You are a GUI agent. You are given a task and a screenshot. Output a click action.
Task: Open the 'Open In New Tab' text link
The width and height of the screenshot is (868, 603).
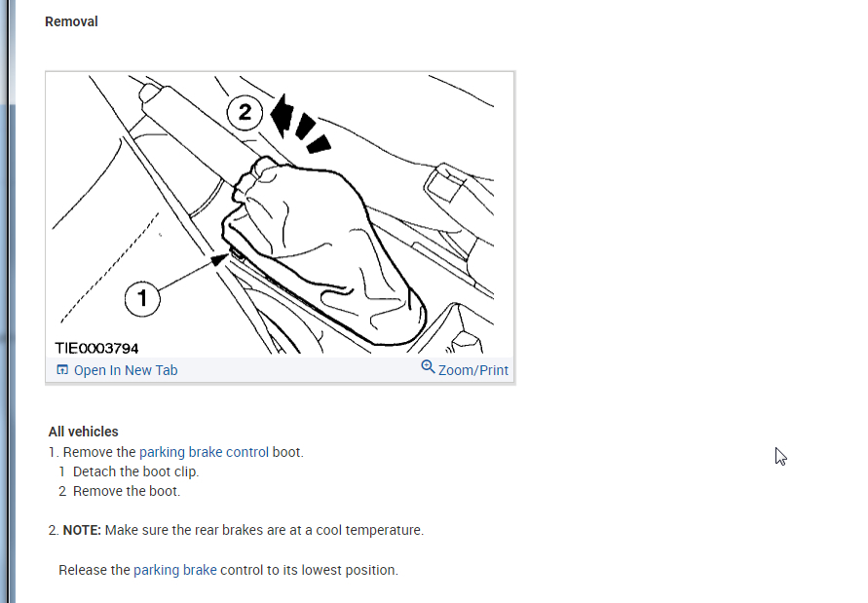[126, 370]
